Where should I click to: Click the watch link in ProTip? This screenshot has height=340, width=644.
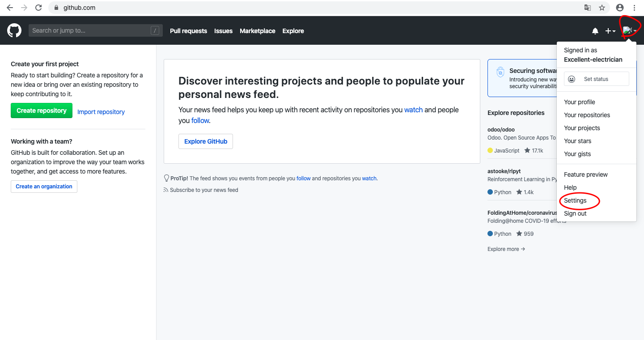tap(369, 178)
